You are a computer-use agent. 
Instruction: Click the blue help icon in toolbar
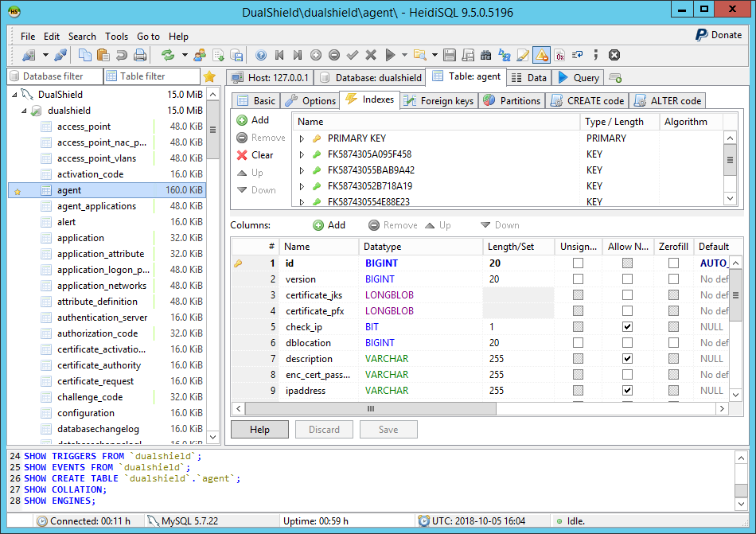tap(261, 55)
